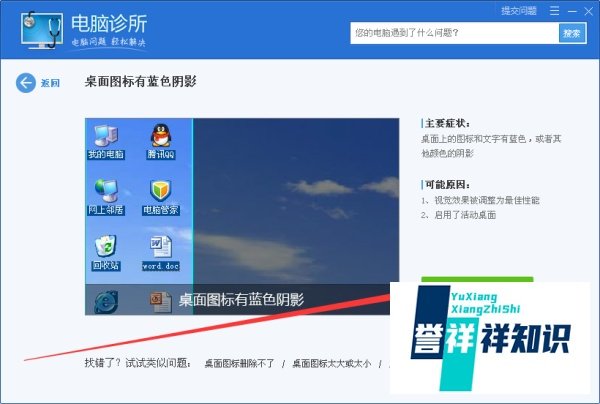Click the 主要症状 heading

tap(447, 123)
